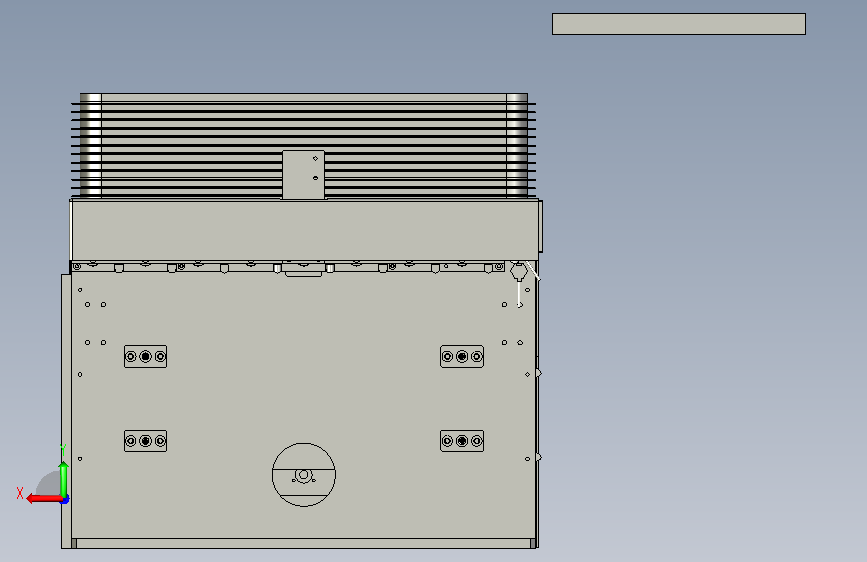Select the hexagonal fitting near the top-right corner
Image resolution: width=867 pixels, height=562 pixels.
[518, 272]
